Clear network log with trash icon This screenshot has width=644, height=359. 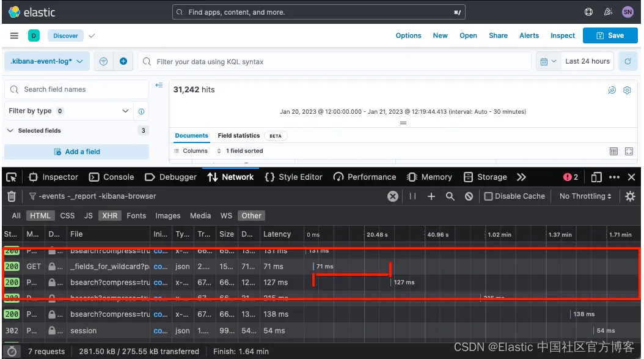(x=12, y=196)
